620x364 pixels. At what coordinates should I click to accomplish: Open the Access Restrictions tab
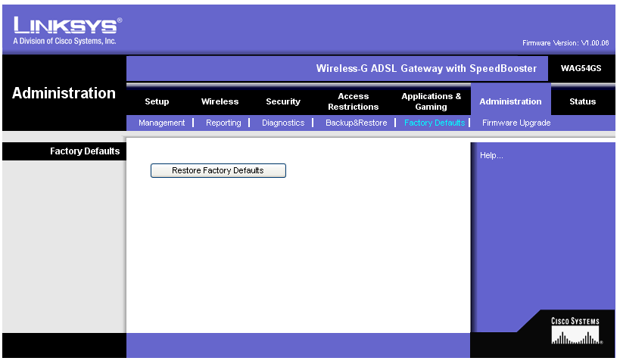pos(353,101)
